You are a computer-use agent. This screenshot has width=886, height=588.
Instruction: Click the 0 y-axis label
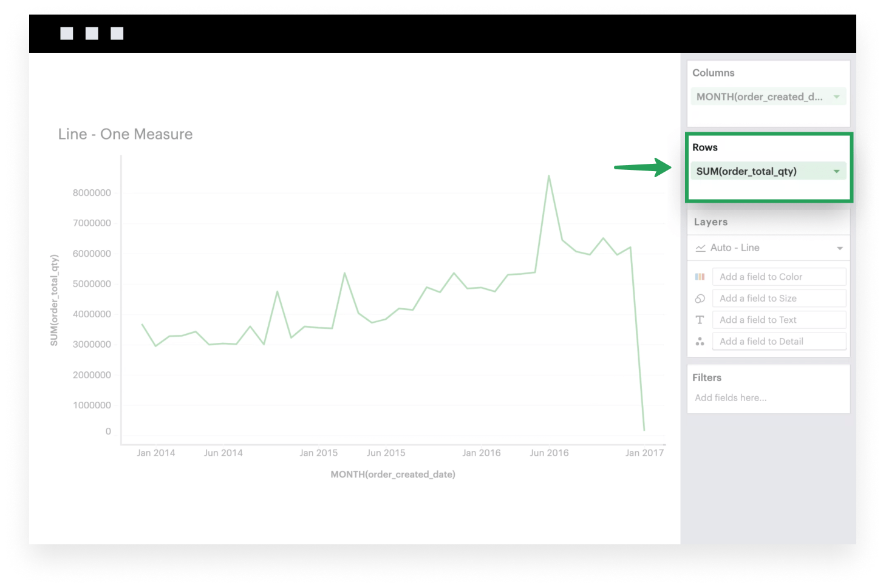(108, 431)
